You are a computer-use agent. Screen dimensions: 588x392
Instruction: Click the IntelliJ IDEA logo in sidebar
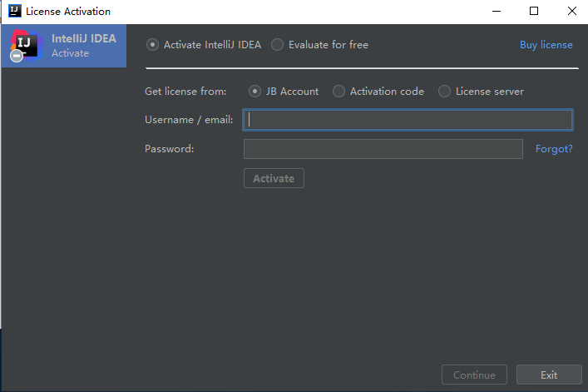click(x=26, y=46)
